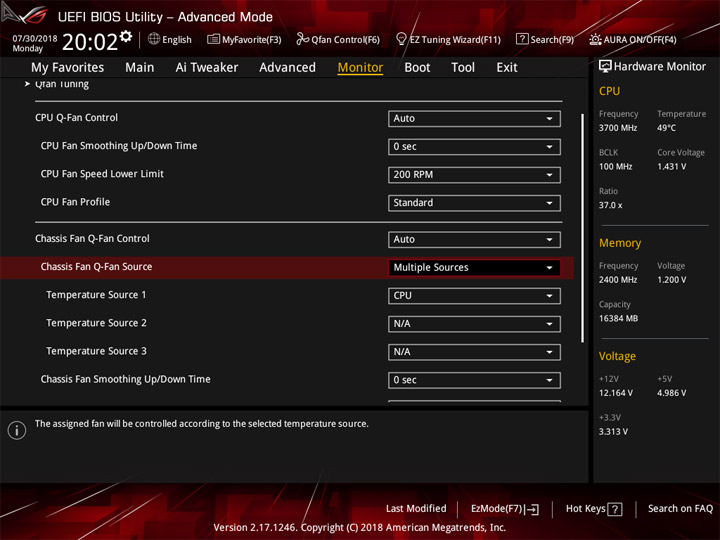Open CPU Q-Fan Control dropdown

coord(474,118)
